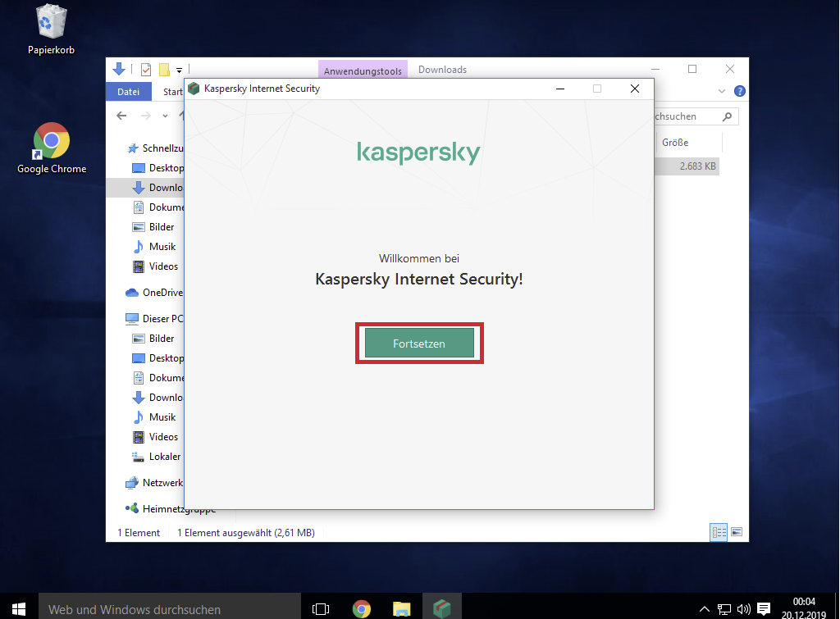Screen dimensions: 840x619
Task: Click the Kaspersky installer taskbar icon
Action: (x=442, y=609)
